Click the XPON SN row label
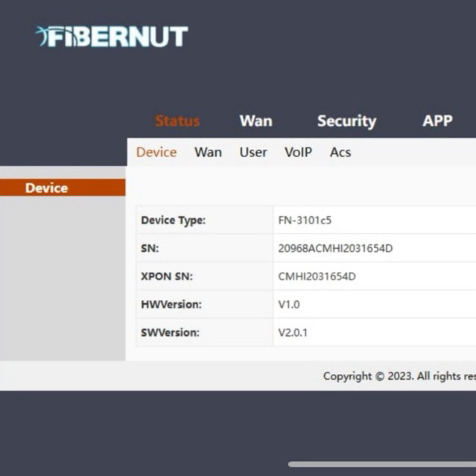476x476 pixels. tap(167, 276)
